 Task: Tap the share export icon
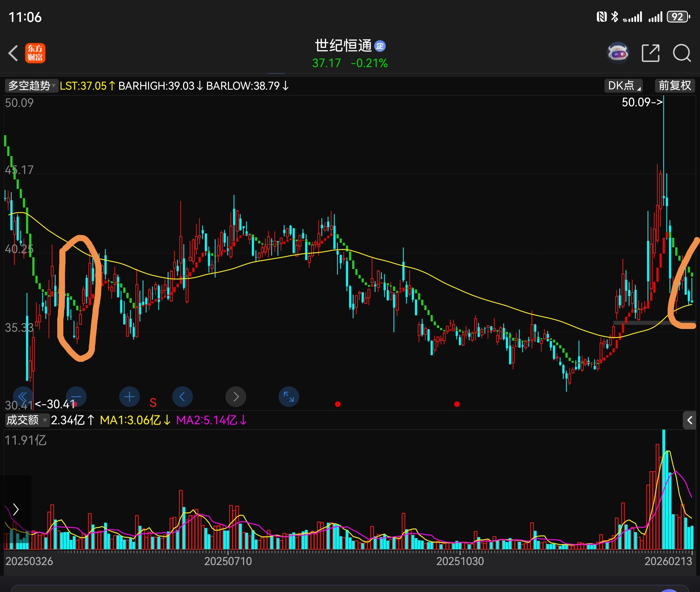click(x=650, y=53)
